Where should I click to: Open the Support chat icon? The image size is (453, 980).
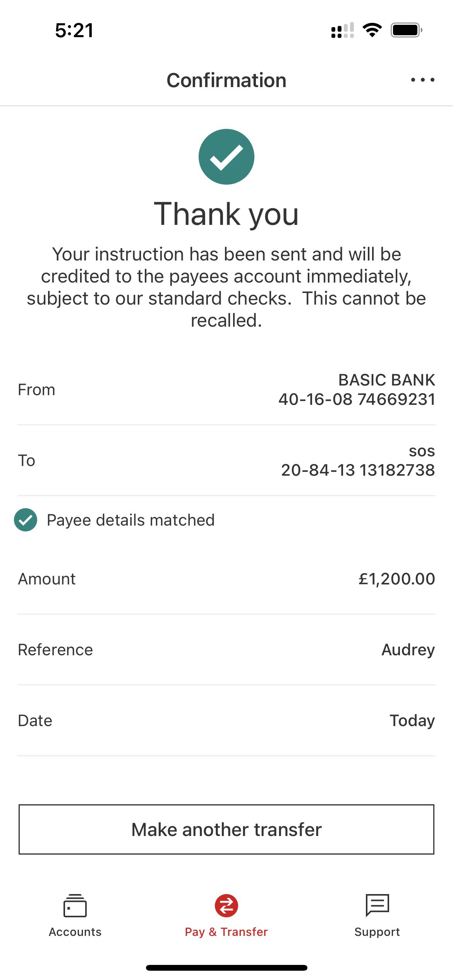click(377, 905)
